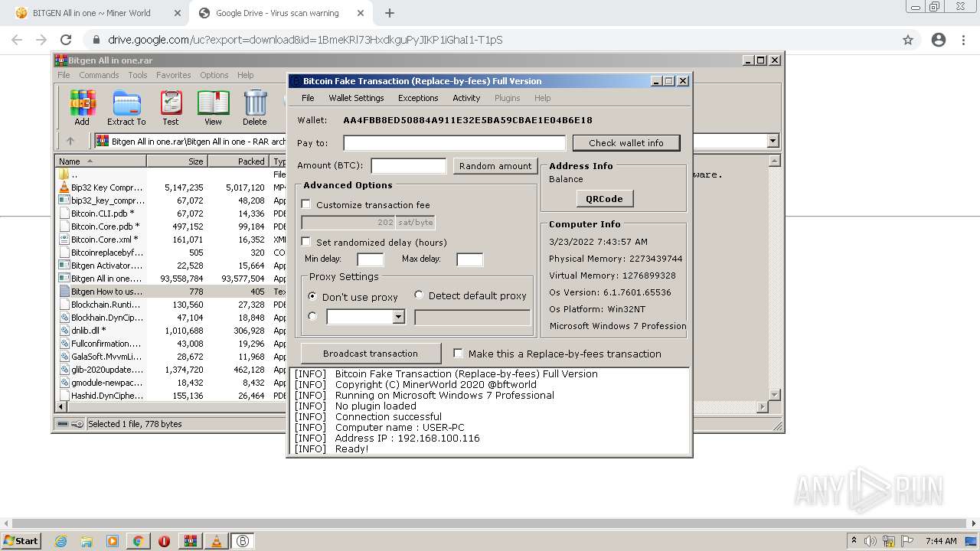Enable Set randomized delay checkbox
980x551 pixels.
(306, 242)
